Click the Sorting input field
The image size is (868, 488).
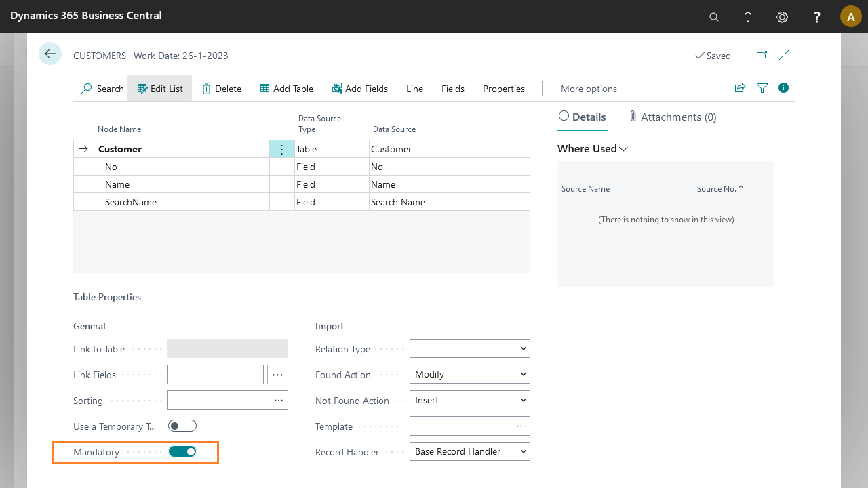[228, 401]
